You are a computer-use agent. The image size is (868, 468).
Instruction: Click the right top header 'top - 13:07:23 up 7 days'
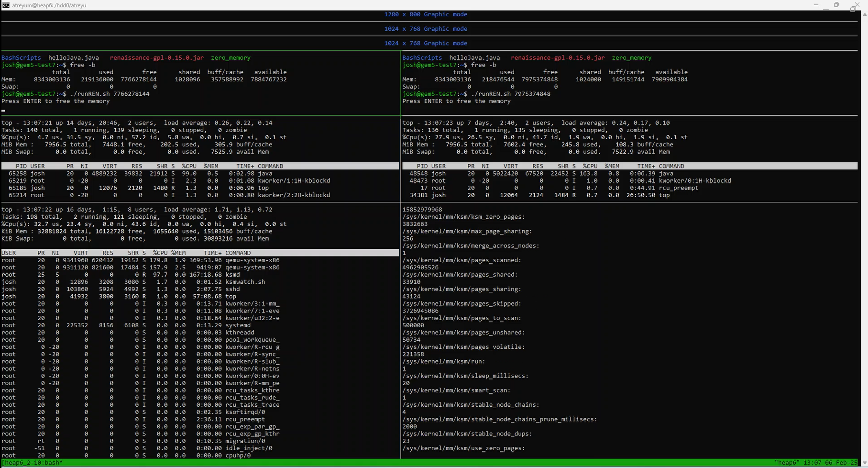coord(536,123)
